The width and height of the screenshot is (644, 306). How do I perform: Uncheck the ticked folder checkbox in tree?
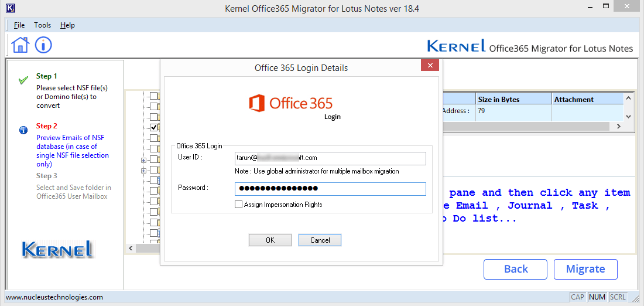(153, 127)
